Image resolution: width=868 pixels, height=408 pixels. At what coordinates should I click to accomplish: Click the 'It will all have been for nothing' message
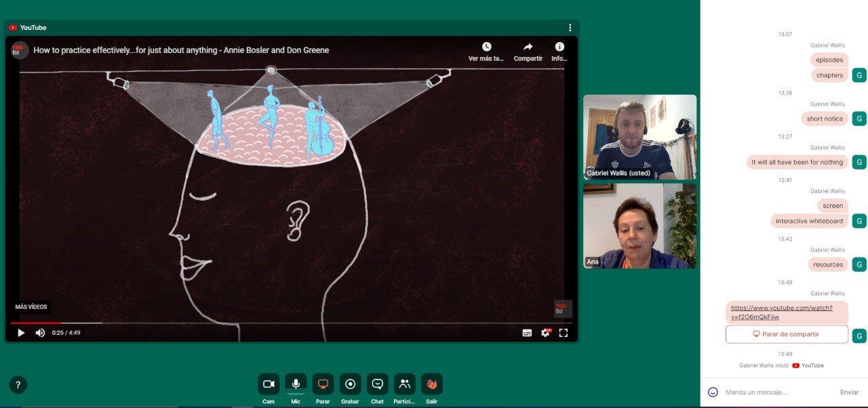tap(797, 162)
